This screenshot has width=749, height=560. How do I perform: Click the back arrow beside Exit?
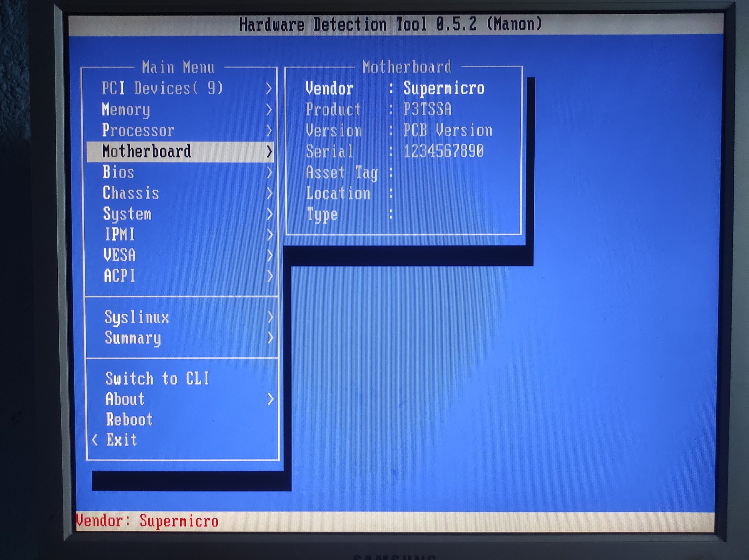(95, 440)
